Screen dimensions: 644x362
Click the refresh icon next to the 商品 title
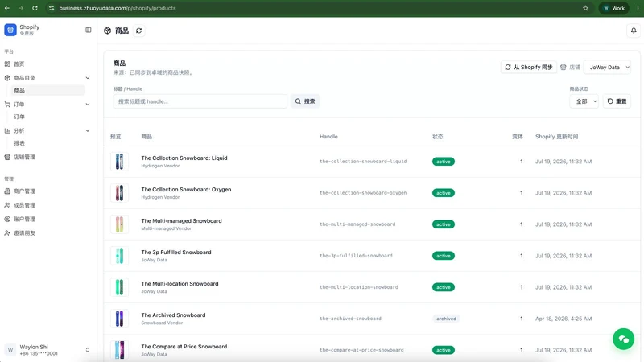pos(138,31)
